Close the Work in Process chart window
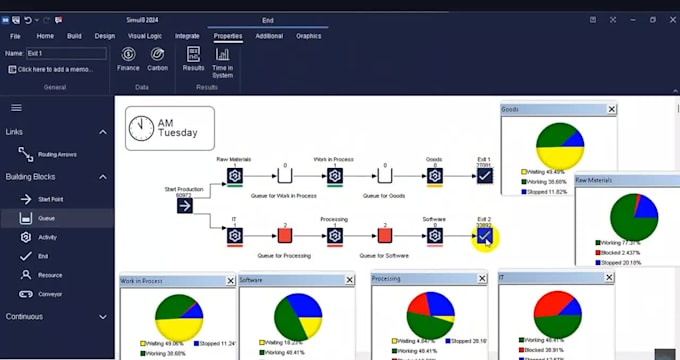This screenshot has height=360, width=680. tap(231, 281)
